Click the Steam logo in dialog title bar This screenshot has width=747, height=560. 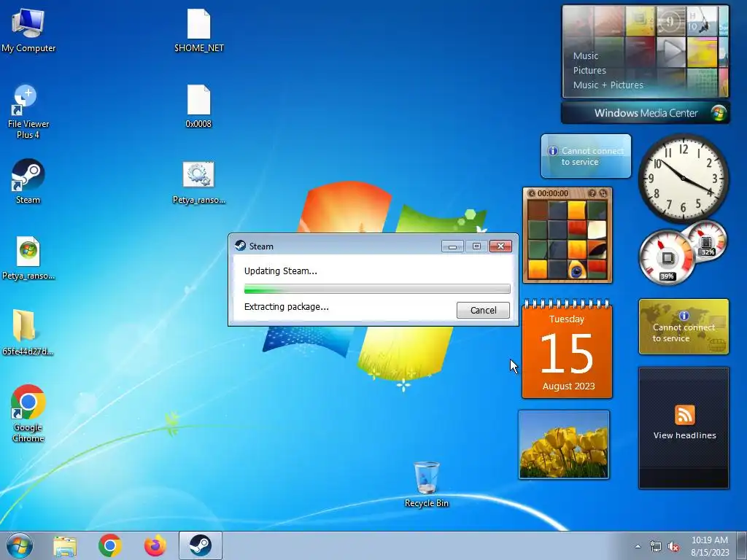click(241, 246)
